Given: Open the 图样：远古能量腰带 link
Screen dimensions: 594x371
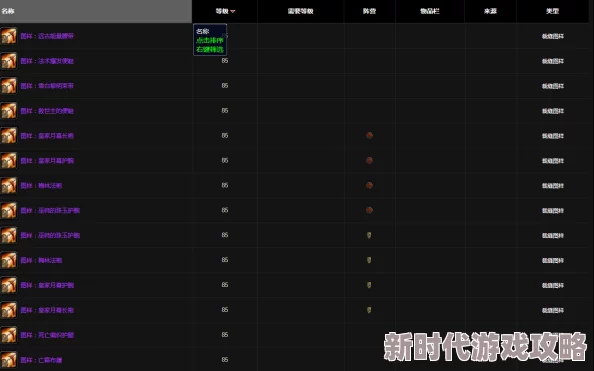Looking at the screenshot, I should click(x=47, y=36).
